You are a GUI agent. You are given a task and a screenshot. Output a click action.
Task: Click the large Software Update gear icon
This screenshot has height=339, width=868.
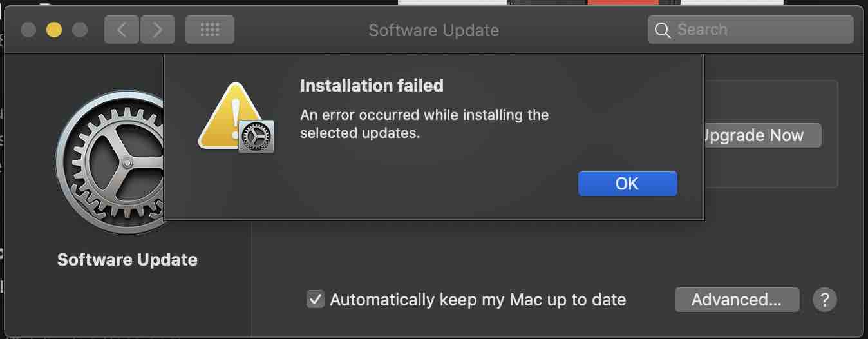(x=109, y=161)
